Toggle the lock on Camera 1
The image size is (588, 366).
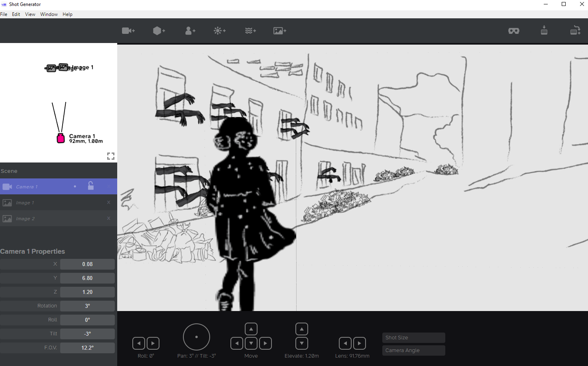tap(90, 186)
